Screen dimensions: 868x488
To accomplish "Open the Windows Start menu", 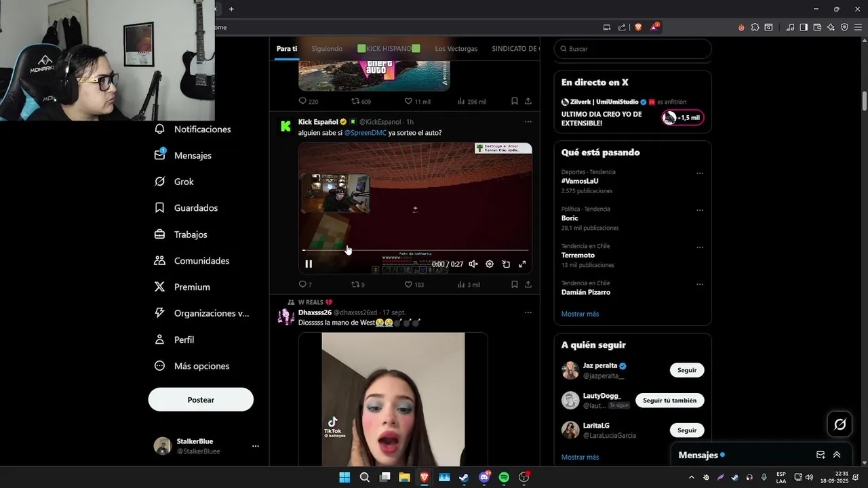I will [x=344, y=477].
